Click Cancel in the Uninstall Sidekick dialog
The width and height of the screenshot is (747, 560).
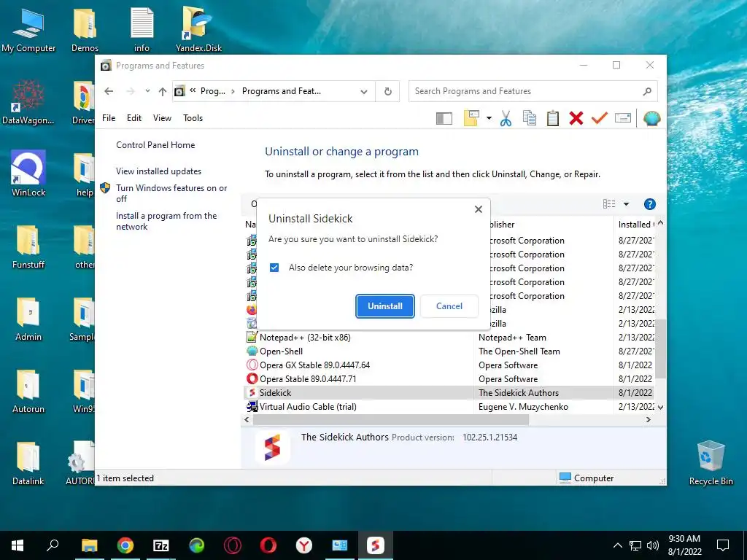tap(449, 306)
